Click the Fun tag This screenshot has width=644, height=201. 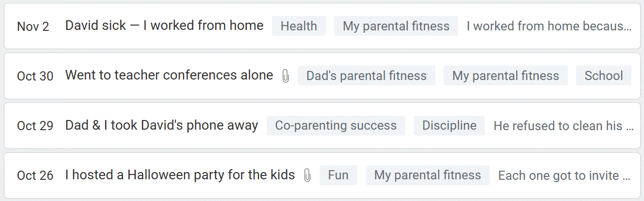click(x=338, y=175)
